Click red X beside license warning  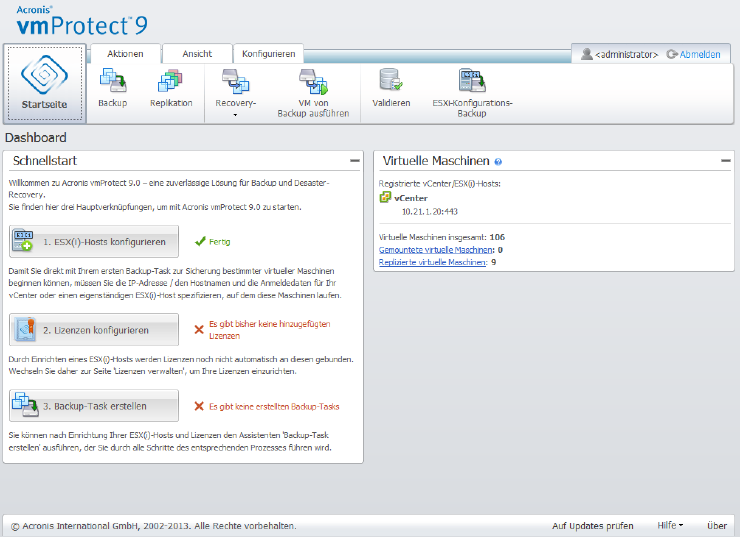coord(199,329)
